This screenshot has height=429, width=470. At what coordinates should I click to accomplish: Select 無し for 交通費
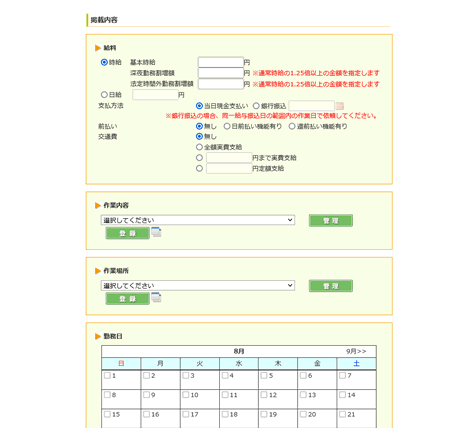[x=199, y=136]
